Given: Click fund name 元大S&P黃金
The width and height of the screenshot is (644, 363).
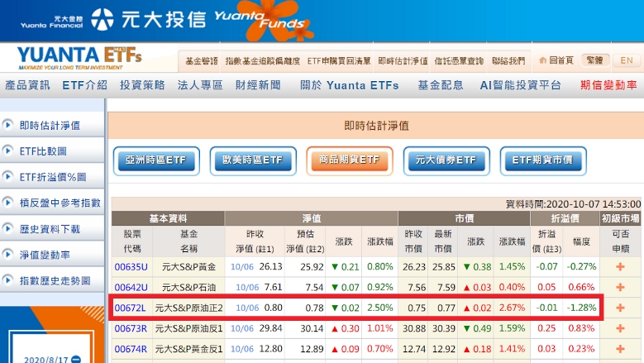Looking at the screenshot, I should pos(189,267).
